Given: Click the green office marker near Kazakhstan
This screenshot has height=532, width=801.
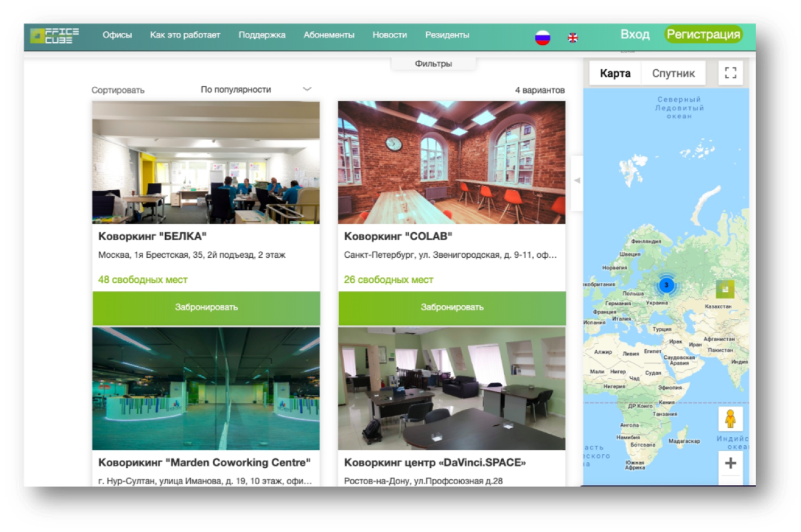Looking at the screenshot, I should (724, 289).
